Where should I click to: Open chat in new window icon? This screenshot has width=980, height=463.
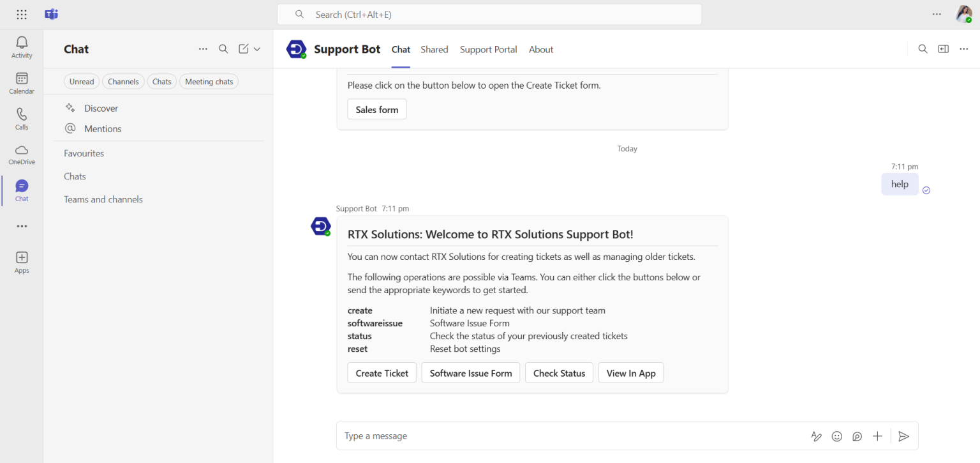[943, 49]
